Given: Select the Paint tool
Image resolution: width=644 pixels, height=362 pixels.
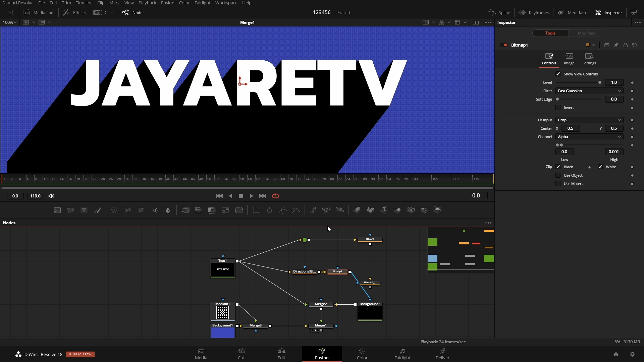Looking at the screenshot, I should coord(98,210).
